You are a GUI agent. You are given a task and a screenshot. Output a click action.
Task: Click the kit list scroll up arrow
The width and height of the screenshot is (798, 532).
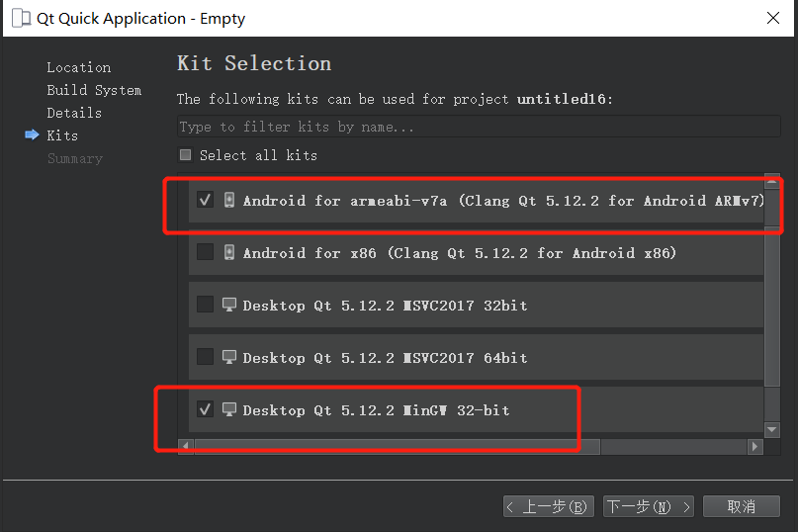[772, 180]
